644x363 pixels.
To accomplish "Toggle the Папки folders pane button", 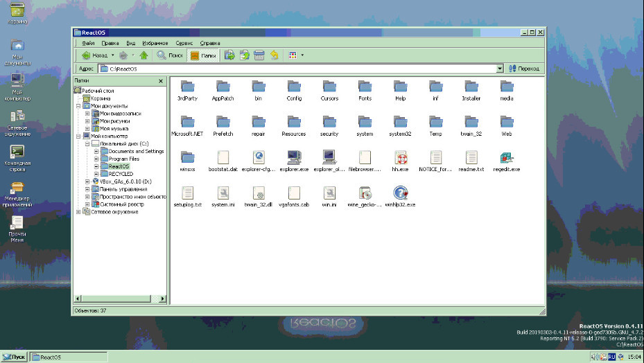I will [x=203, y=55].
